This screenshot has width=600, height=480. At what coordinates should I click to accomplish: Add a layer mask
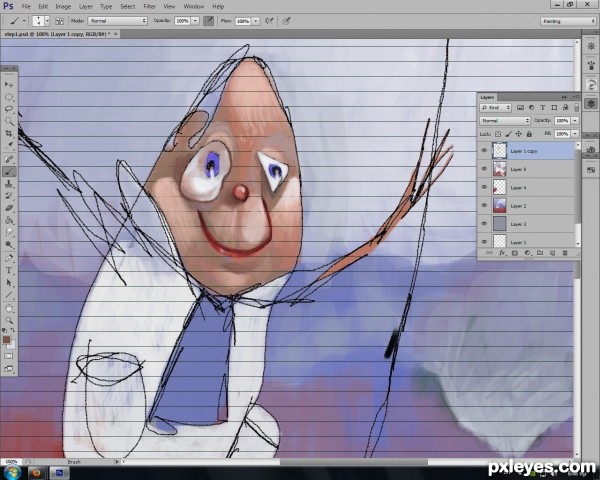pyautogui.click(x=515, y=253)
